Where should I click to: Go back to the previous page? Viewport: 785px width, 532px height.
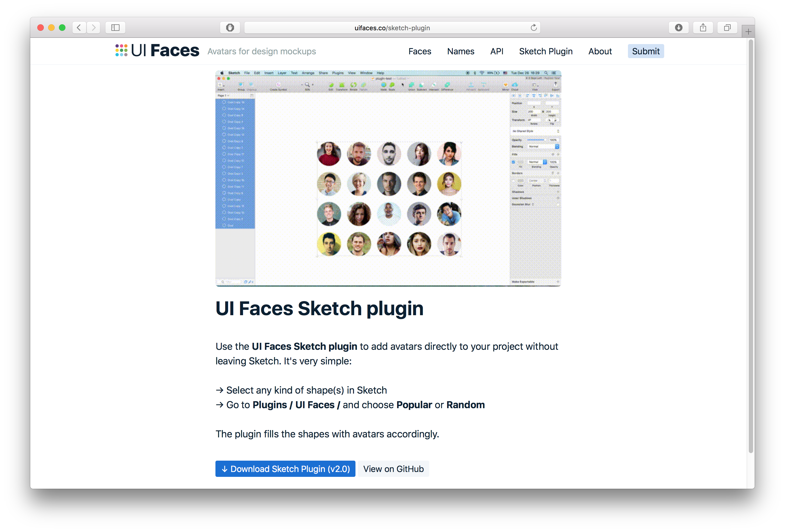79,27
